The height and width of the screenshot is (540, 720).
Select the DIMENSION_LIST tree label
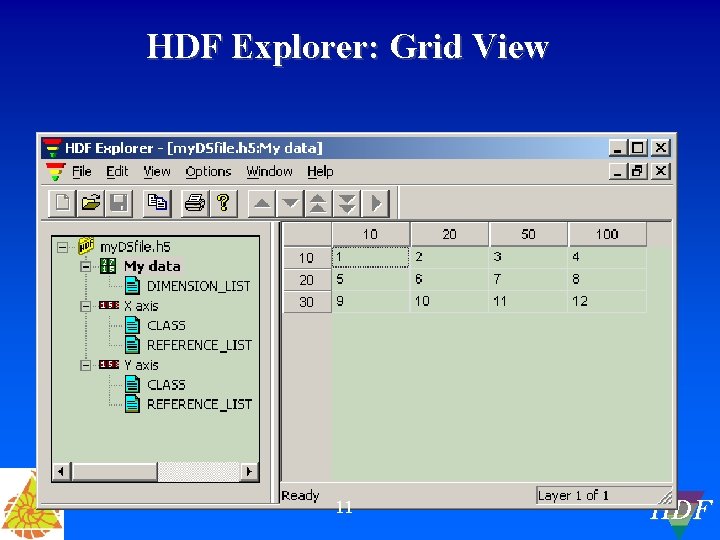pyautogui.click(x=198, y=287)
